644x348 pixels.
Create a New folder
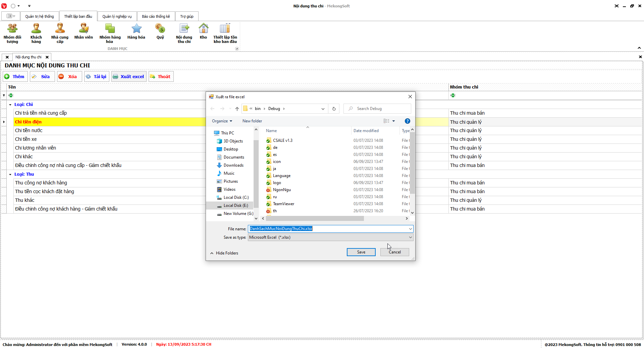(252, 121)
